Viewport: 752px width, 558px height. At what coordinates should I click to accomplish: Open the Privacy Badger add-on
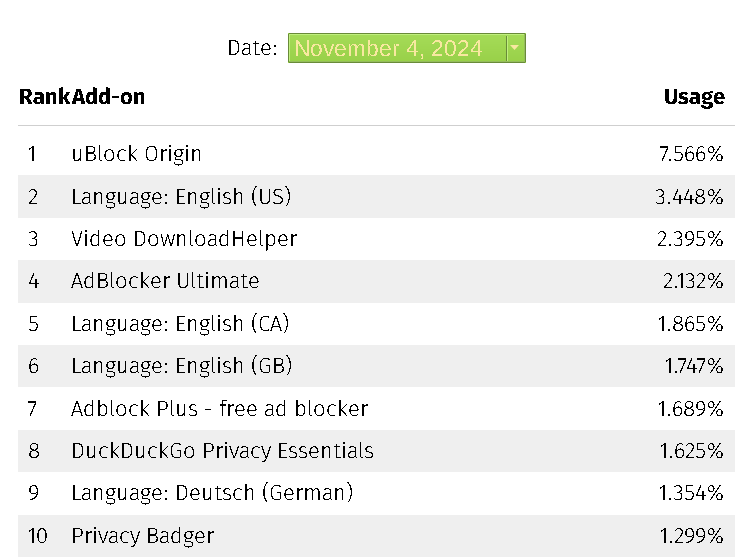point(142,536)
